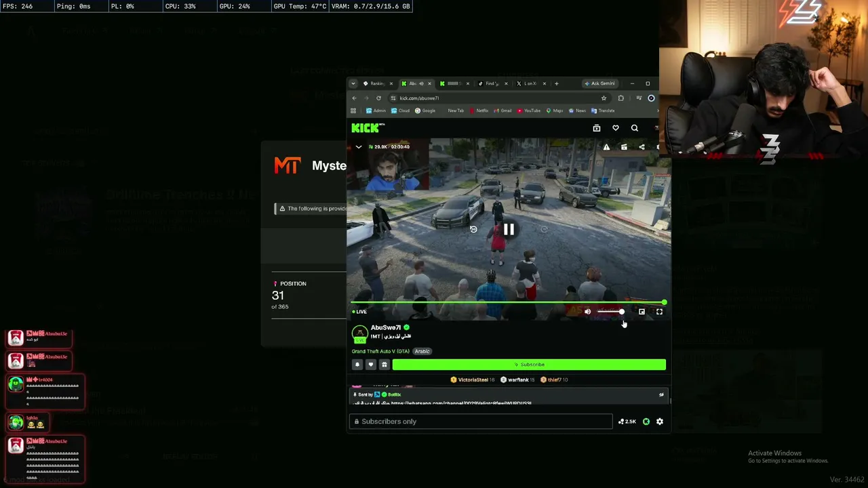The image size is (868, 488).
Task: Open the media controls icon in toolbar
Action: (x=639, y=98)
